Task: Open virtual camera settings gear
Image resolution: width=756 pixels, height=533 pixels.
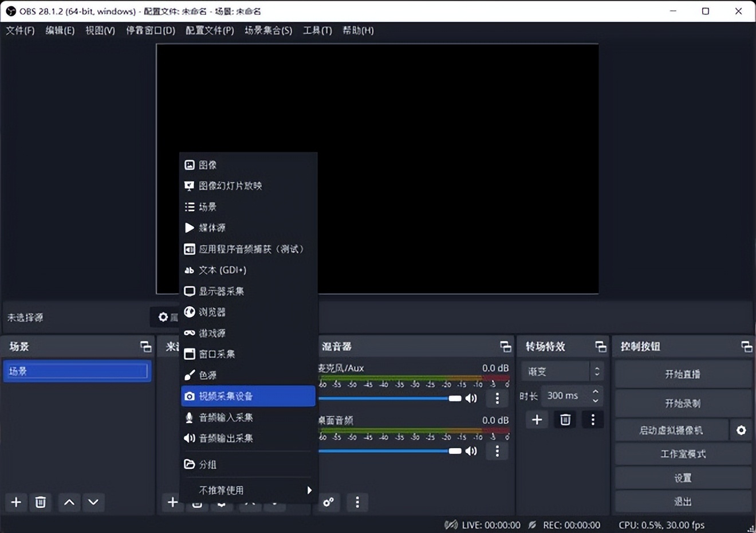Action: coord(741,430)
